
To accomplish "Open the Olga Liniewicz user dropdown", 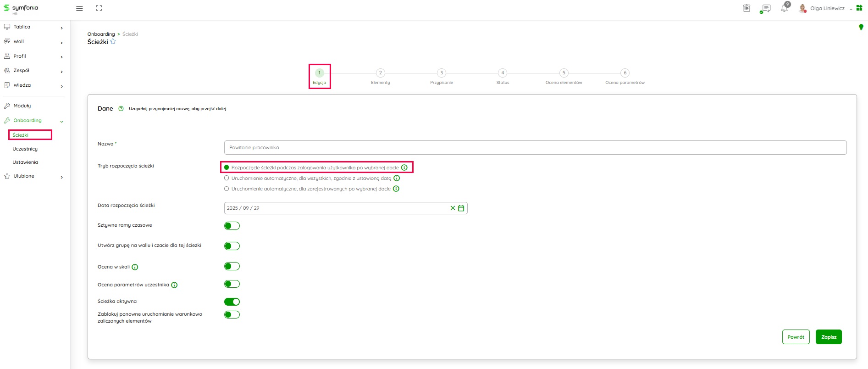I will click(827, 8).
